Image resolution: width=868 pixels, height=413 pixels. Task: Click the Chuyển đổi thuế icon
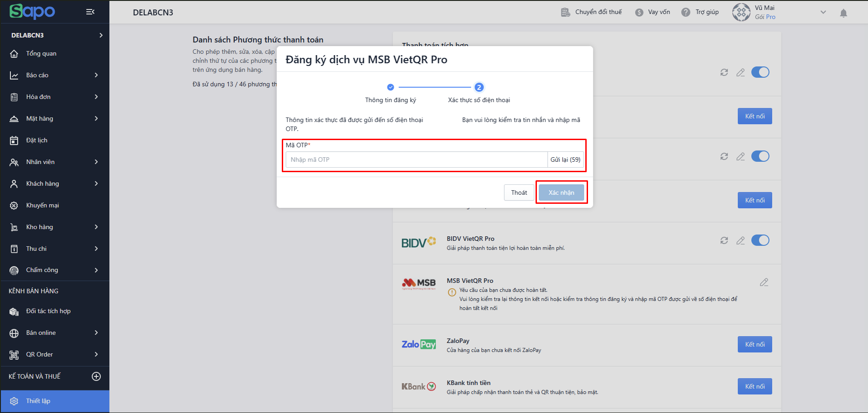[565, 12]
